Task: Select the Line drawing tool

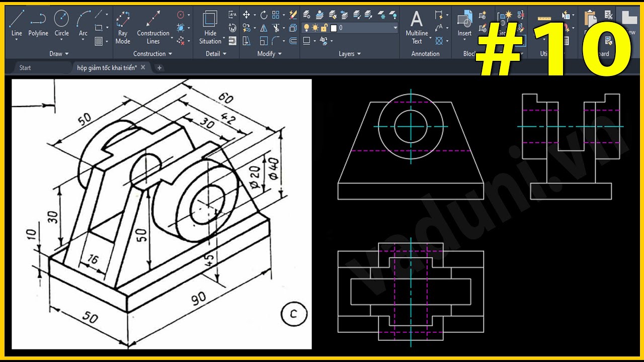Action: coord(17,24)
